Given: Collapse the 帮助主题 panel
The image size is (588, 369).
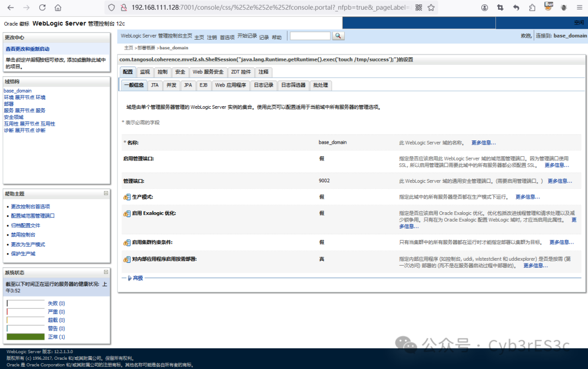Looking at the screenshot, I should 106,193.
